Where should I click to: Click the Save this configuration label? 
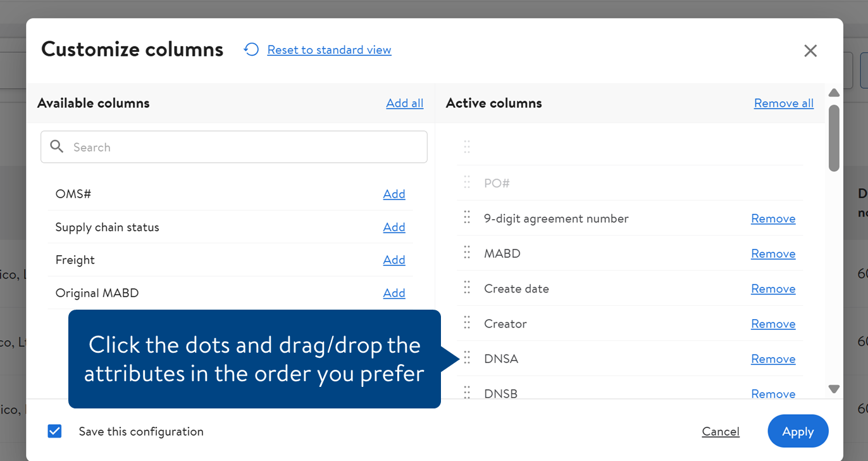141,431
